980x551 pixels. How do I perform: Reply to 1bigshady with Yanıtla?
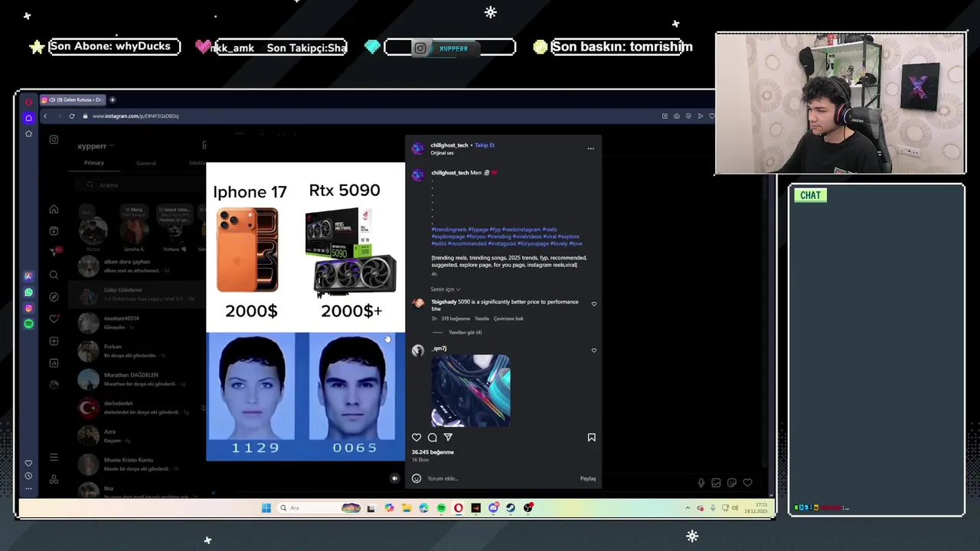tap(482, 318)
